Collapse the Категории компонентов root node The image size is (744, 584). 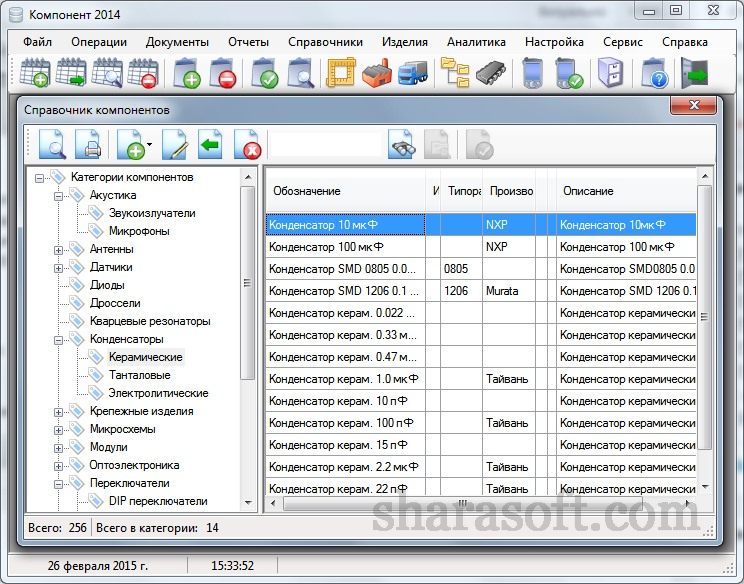click(39, 178)
